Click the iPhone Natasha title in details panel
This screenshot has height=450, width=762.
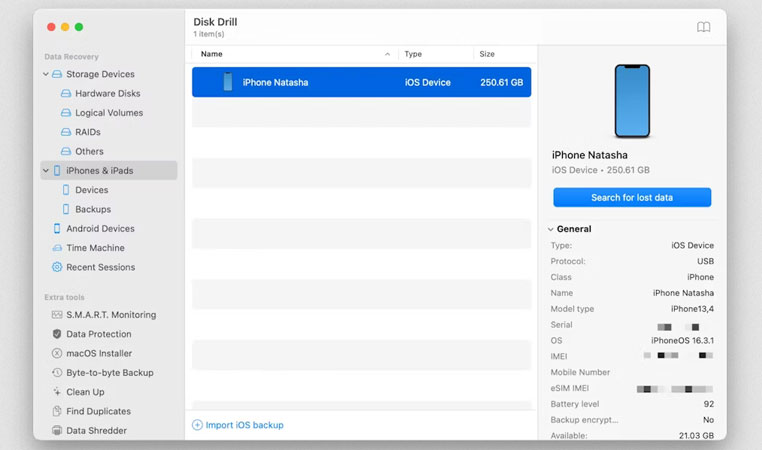click(x=589, y=155)
